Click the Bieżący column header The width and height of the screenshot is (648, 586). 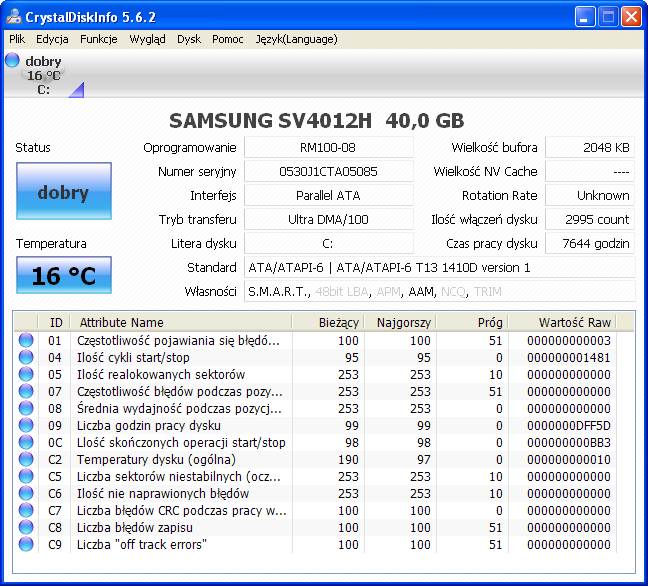pyautogui.click(x=328, y=322)
